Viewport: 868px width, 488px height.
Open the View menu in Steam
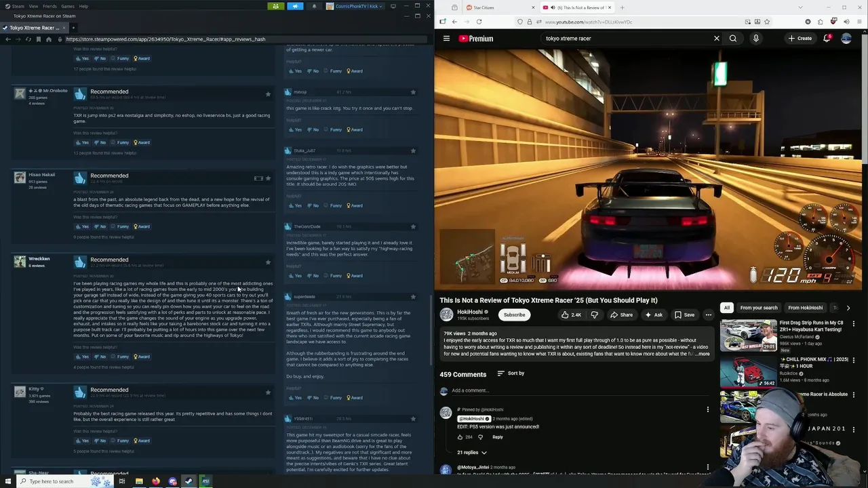tap(33, 6)
